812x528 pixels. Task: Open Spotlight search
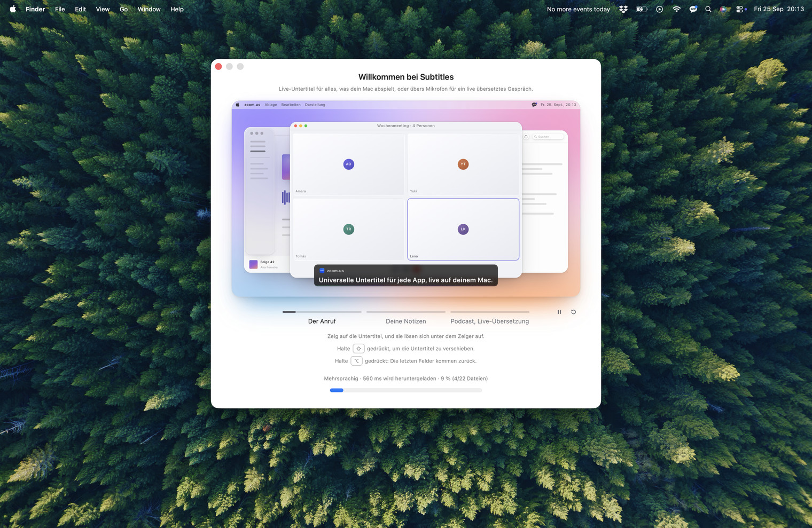point(708,9)
